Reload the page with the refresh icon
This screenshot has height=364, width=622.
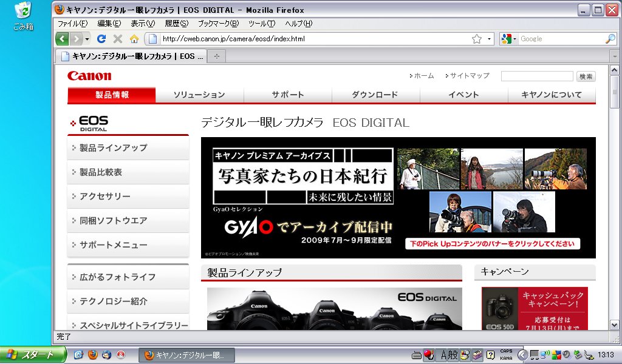pyautogui.click(x=101, y=39)
